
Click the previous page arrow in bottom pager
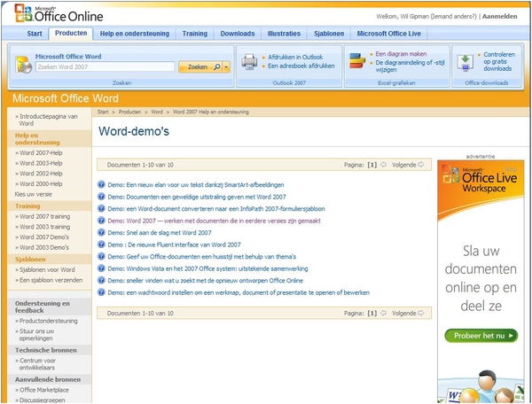tap(383, 313)
